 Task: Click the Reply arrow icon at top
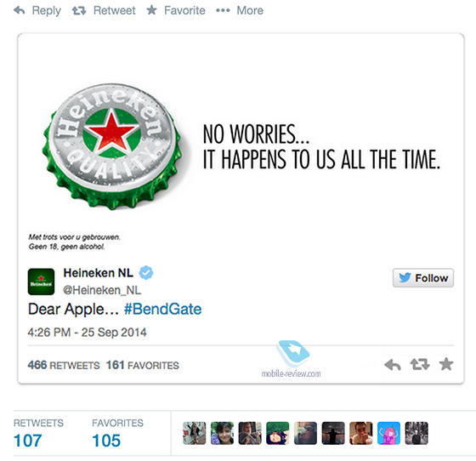point(19,10)
